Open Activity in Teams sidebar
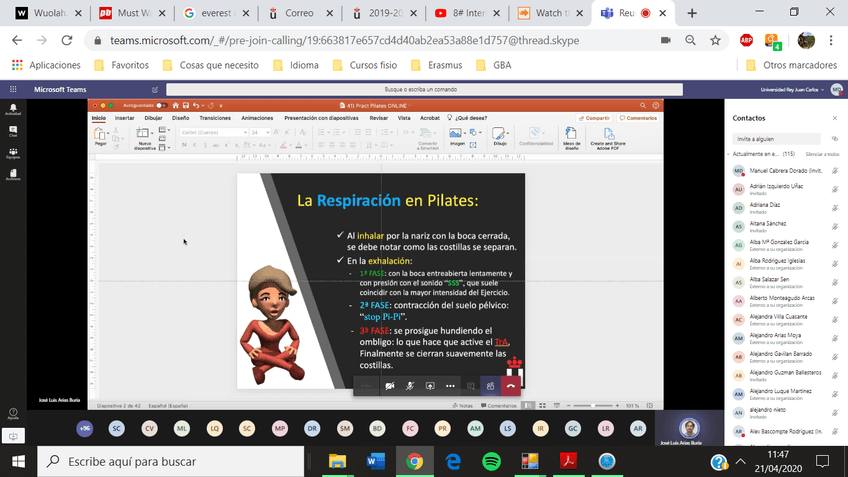Screen dimensions: 848x477 click(x=13, y=109)
